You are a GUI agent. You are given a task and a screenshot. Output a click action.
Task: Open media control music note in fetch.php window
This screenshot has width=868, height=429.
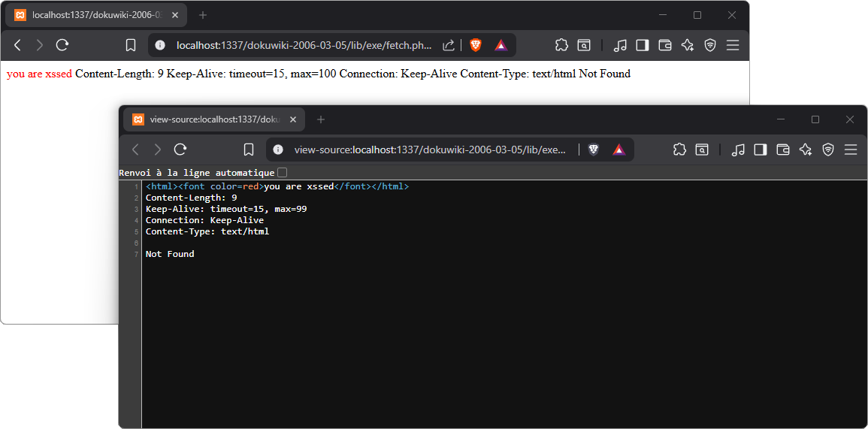point(620,45)
